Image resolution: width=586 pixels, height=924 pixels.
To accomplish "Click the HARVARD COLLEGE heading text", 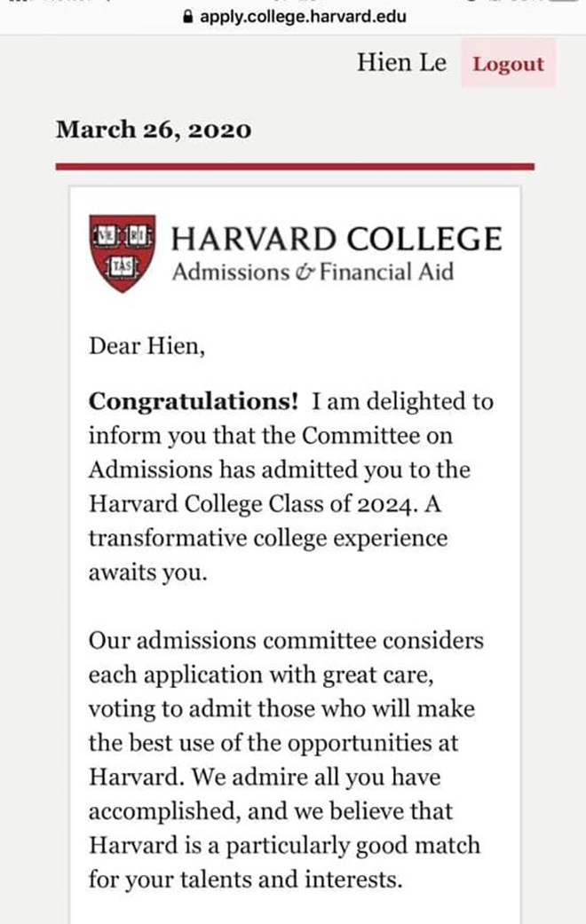I will coord(336,239).
